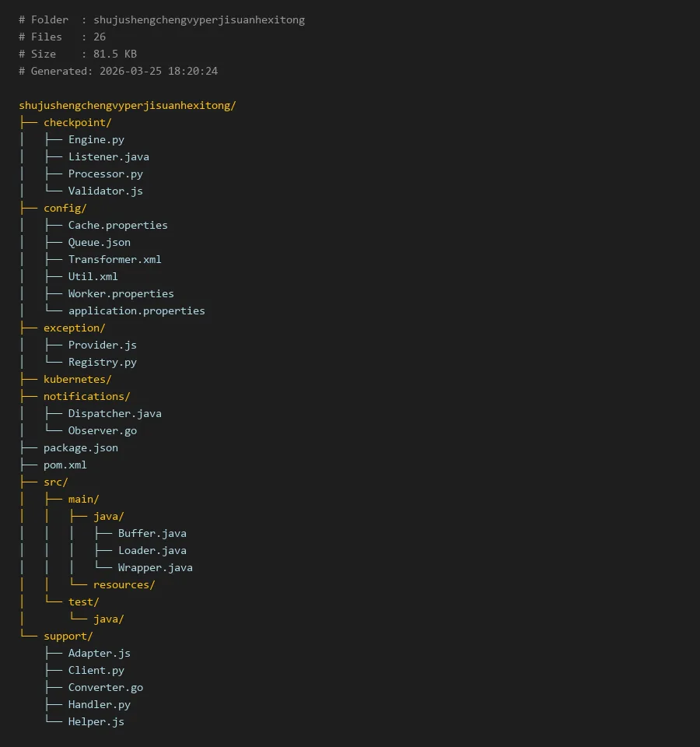Open Cache.properties file
The height and width of the screenshot is (747, 700).
(x=117, y=225)
